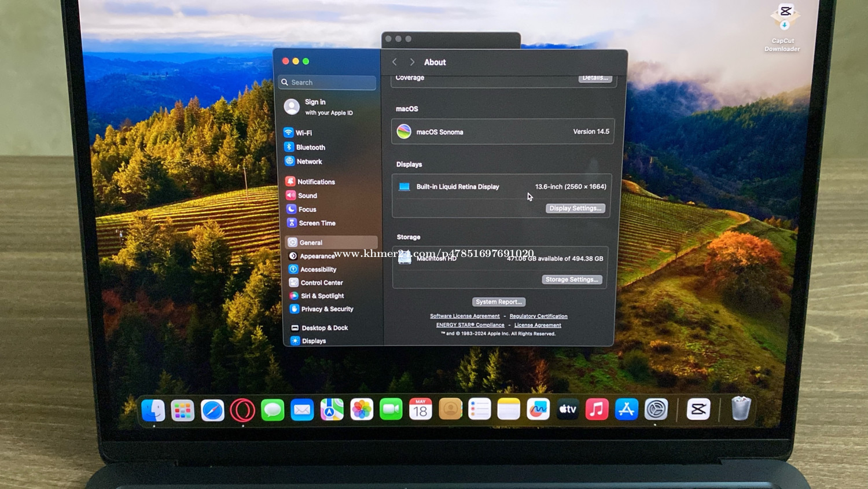868x489 pixels.
Task: Open Notes app in the Dock
Action: [509, 409]
